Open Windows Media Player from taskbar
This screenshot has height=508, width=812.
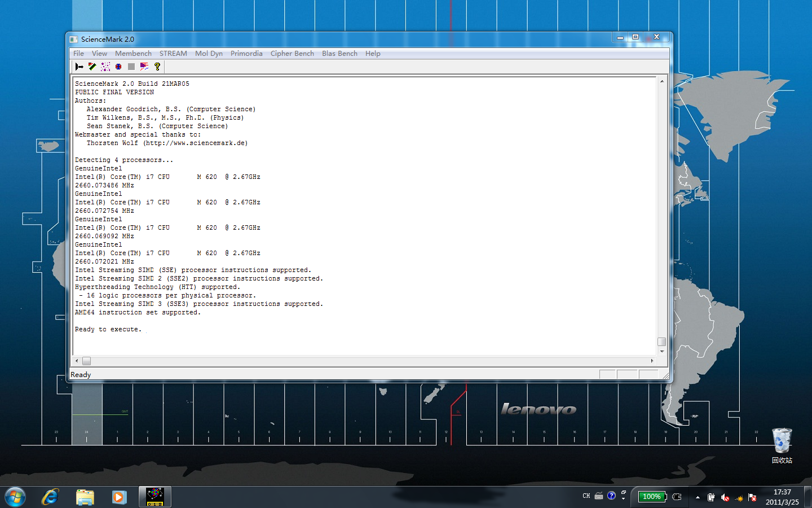pos(119,497)
